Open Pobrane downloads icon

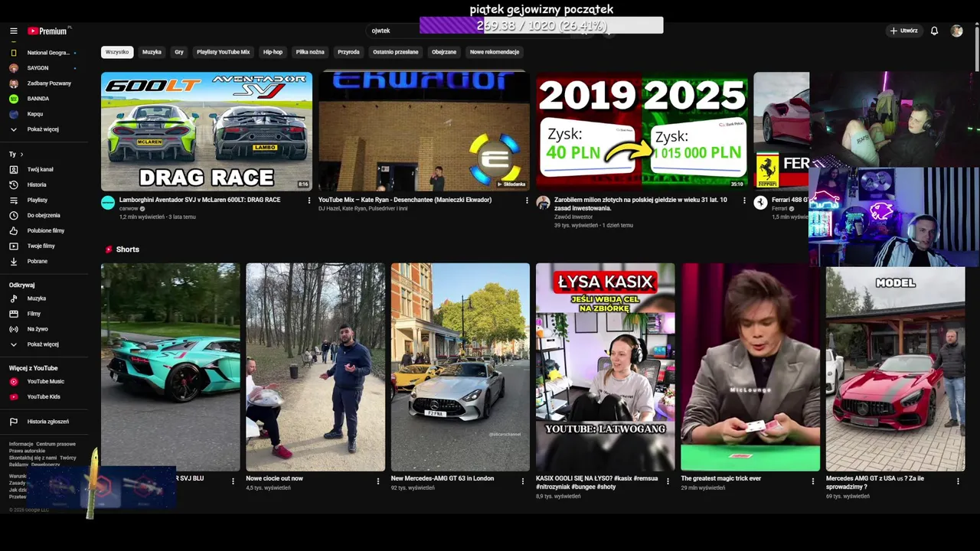pyautogui.click(x=14, y=261)
